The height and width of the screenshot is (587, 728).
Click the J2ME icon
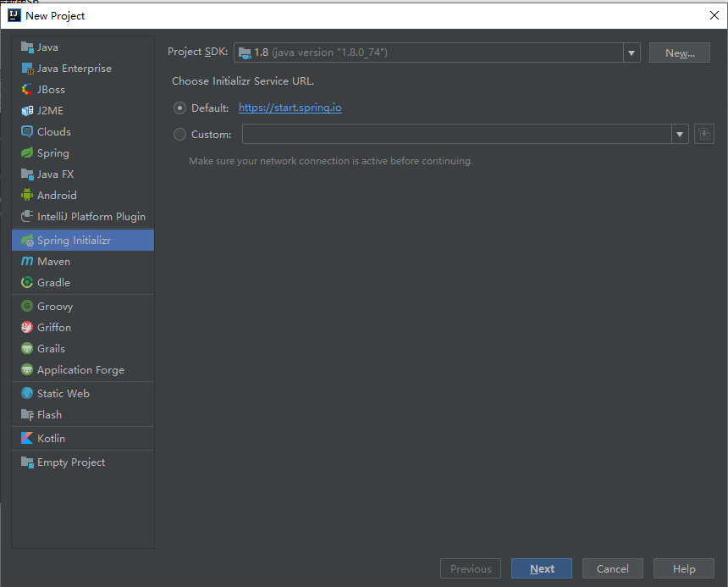27,110
